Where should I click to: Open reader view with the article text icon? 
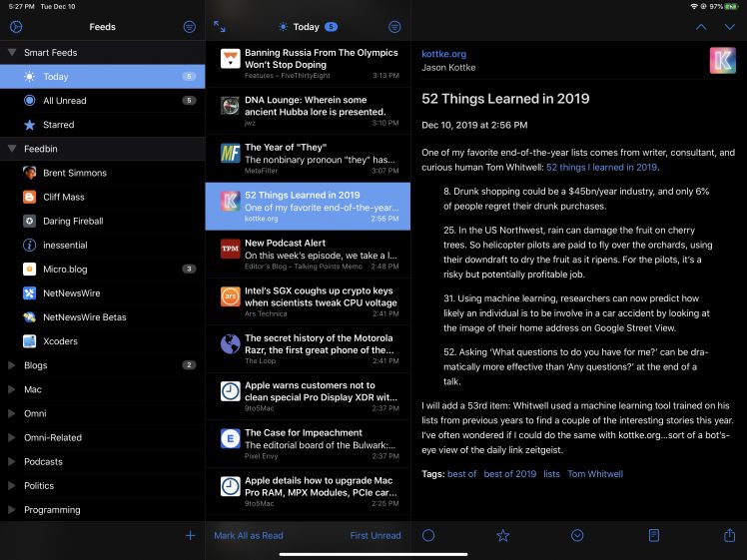pyautogui.click(x=654, y=535)
